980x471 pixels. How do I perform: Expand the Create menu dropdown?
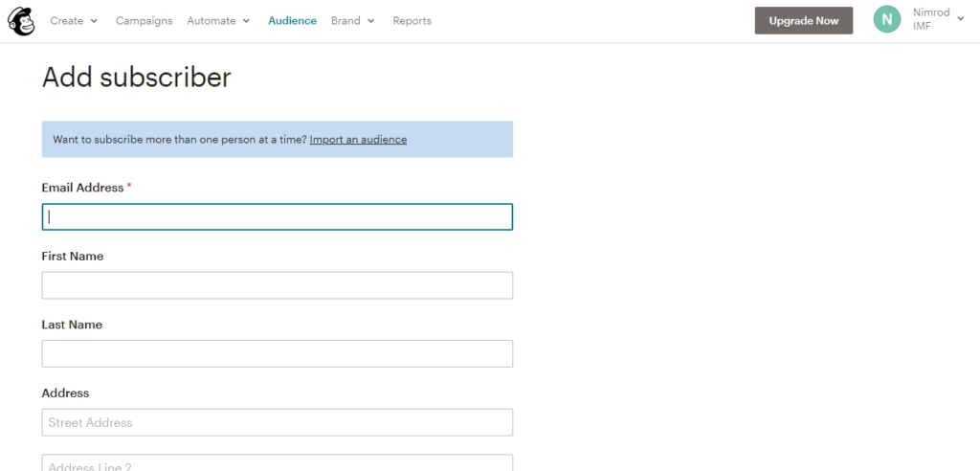[x=74, y=21]
